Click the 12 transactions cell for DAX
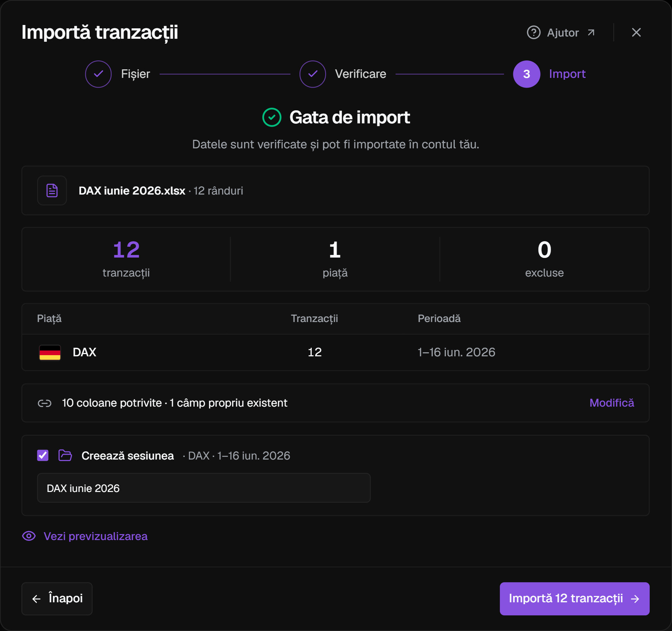The image size is (672, 631). pos(315,352)
